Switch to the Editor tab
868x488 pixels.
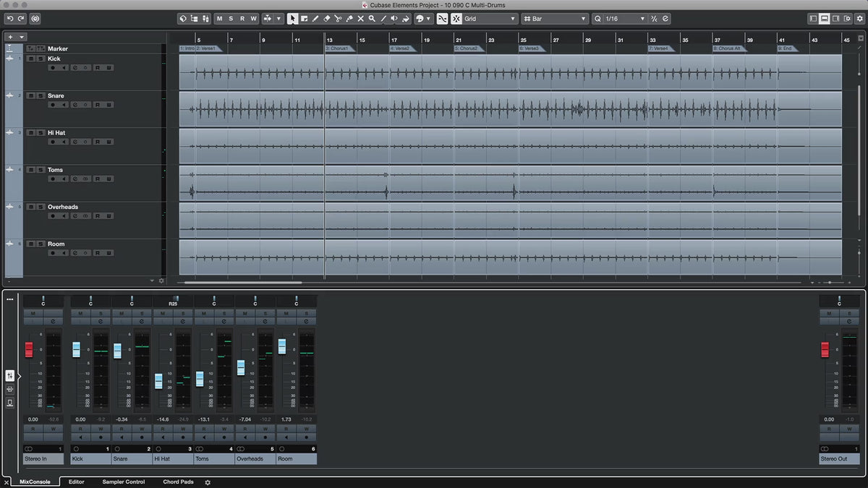[76, 481]
